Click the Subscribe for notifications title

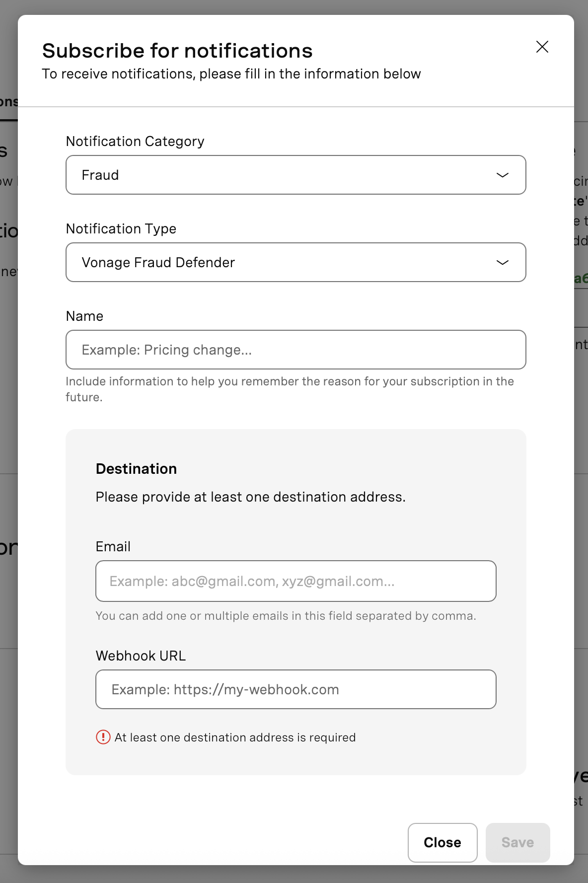(178, 50)
